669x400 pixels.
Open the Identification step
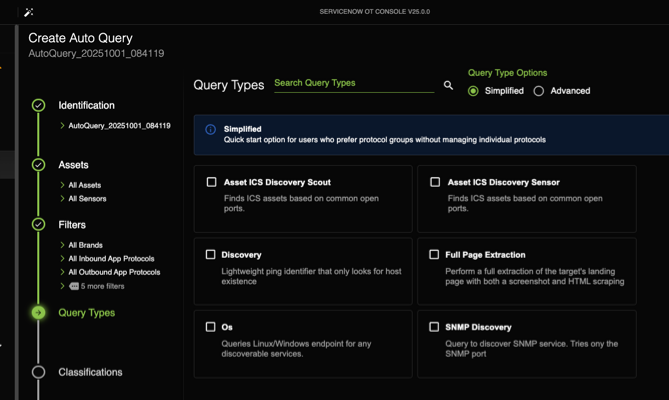86,105
